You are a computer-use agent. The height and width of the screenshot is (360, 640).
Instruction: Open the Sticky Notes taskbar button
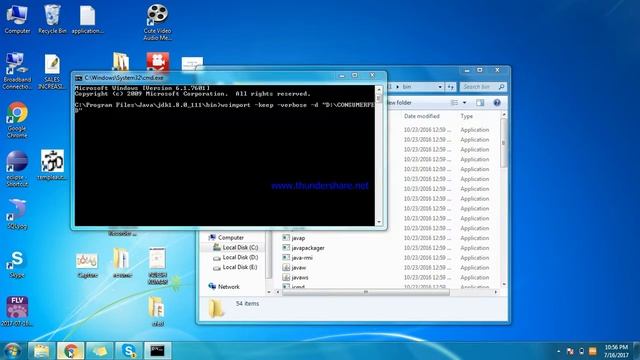pos(99,351)
